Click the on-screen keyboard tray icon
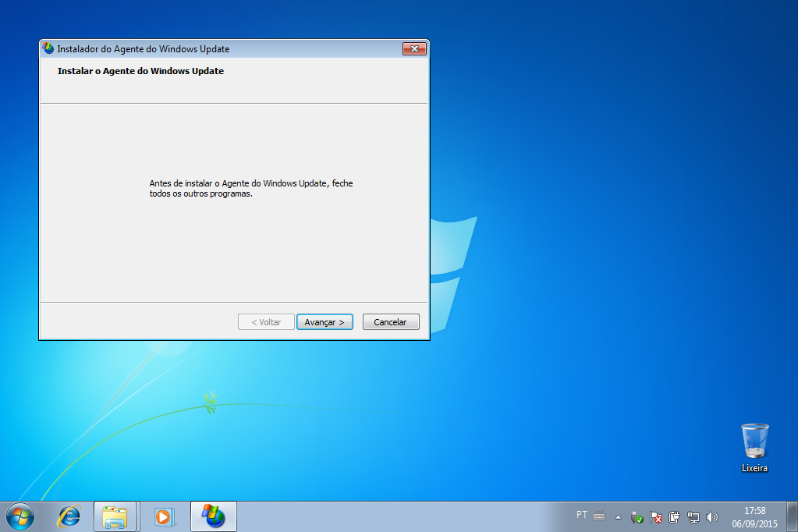The image size is (798, 532). tap(600, 516)
